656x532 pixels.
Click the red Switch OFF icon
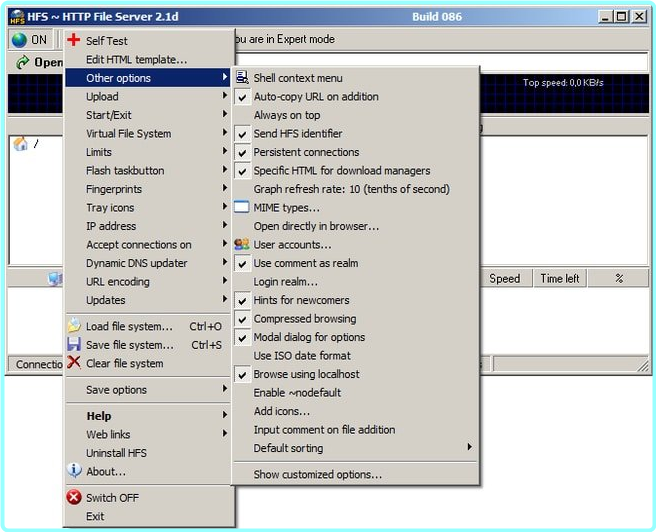[x=73, y=498]
